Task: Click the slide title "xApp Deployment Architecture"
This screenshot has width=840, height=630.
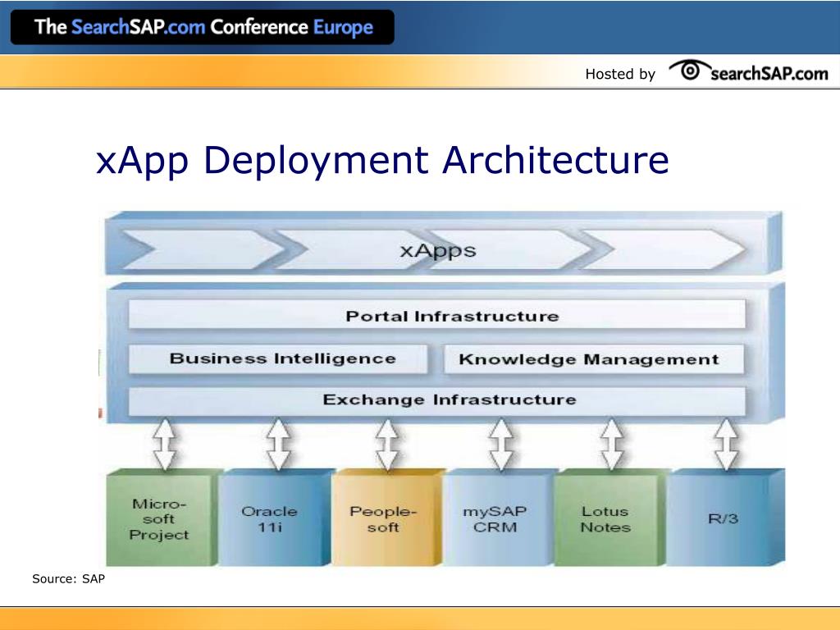Action: [x=382, y=160]
